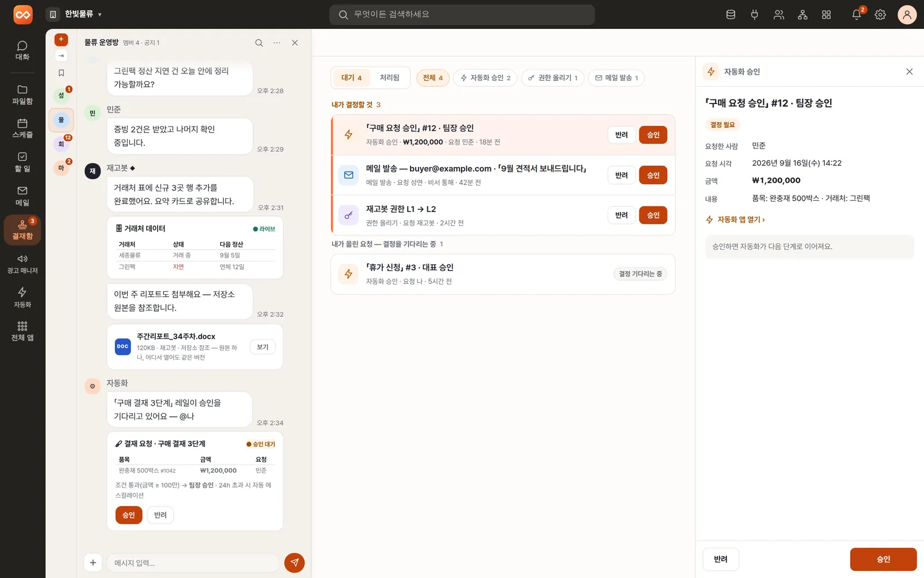Reject the 메일 발송 buyer@example.com request
924x578 pixels.
pyautogui.click(x=621, y=175)
